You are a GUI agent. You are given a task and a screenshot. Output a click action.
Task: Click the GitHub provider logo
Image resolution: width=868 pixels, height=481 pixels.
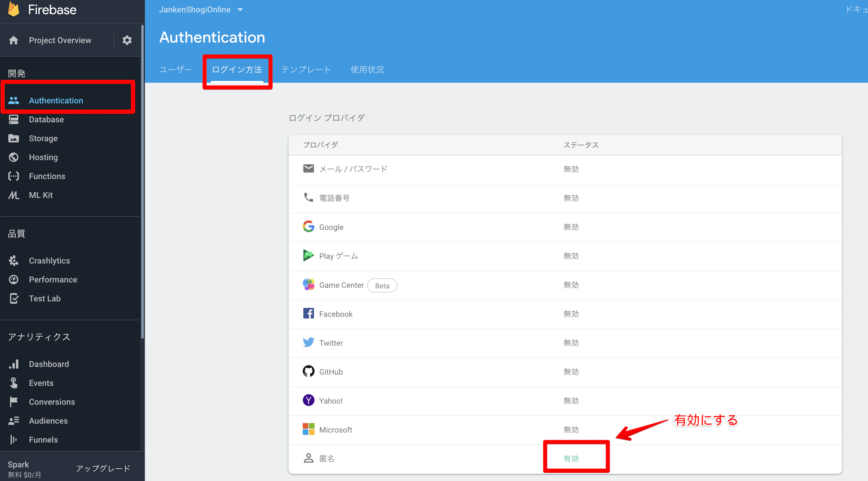coord(308,371)
